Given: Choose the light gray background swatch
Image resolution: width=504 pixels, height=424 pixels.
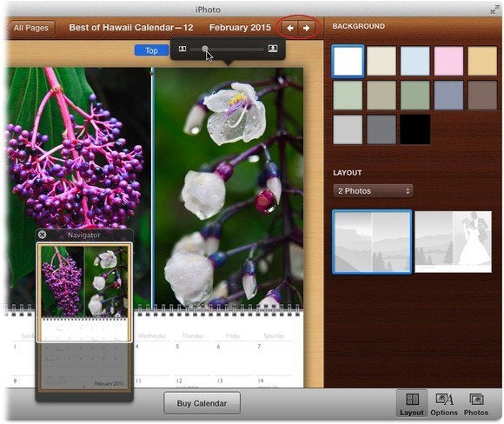Looking at the screenshot, I should click(348, 129).
